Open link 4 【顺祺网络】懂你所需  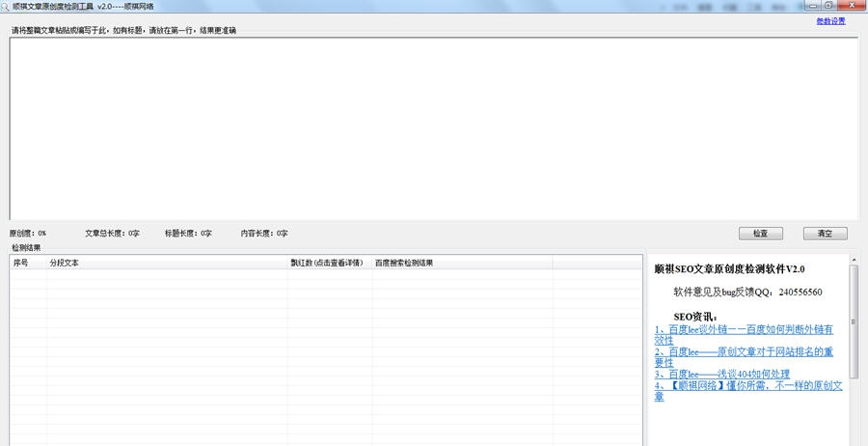[748, 391]
